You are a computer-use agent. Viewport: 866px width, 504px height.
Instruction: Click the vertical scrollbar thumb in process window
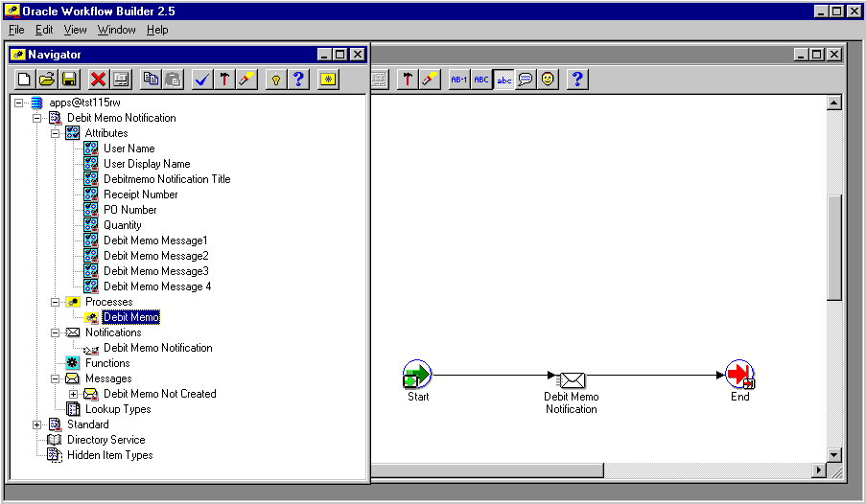834,247
